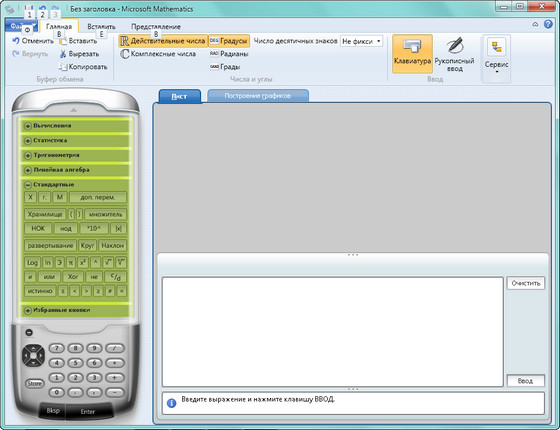Screen dimensions: 560x430
Task: Click Вырезать scissors button
Action: pyautogui.click(x=79, y=54)
